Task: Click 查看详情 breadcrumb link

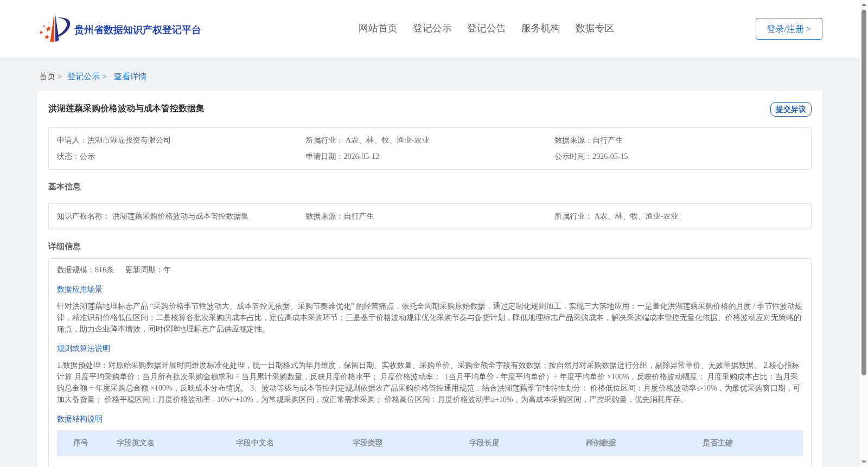Action: coord(130,76)
